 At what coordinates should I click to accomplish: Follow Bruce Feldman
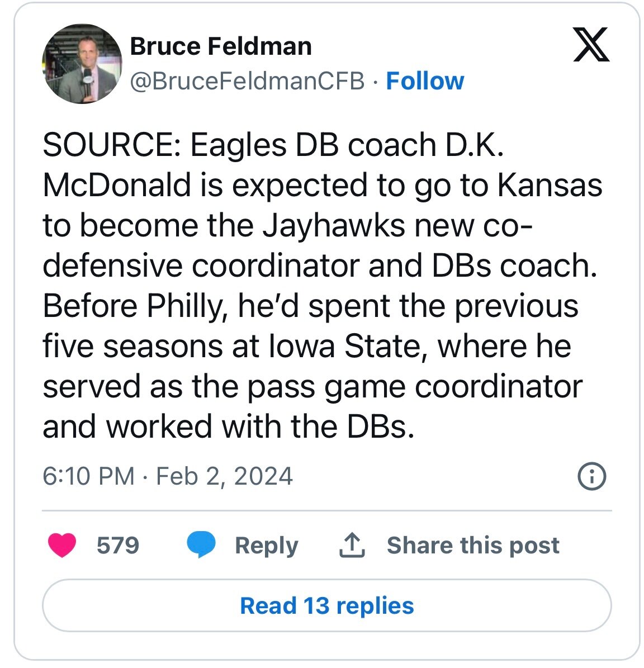[x=425, y=81]
